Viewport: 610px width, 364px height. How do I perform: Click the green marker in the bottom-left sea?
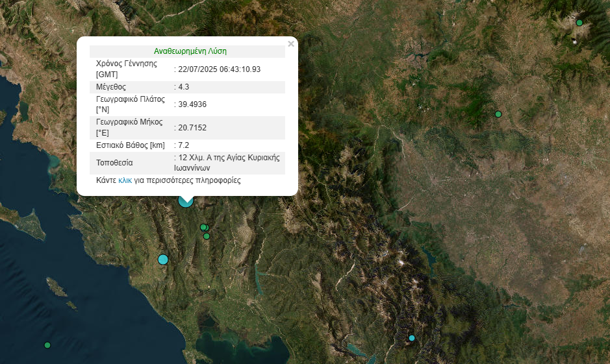[47, 345]
